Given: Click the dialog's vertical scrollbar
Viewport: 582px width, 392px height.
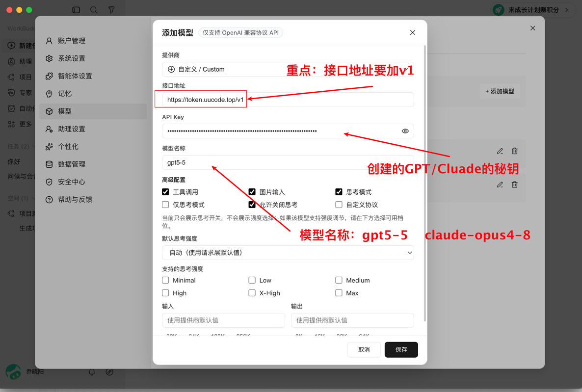Looking at the screenshot, I should point(425,183).
